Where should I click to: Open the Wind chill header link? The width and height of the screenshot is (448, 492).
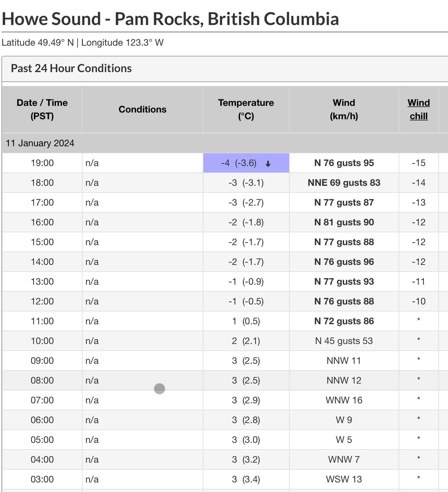(x=418, y=109)
